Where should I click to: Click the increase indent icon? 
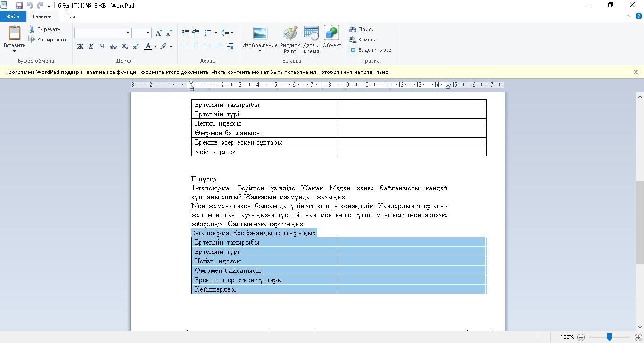[x=196, y=33]
